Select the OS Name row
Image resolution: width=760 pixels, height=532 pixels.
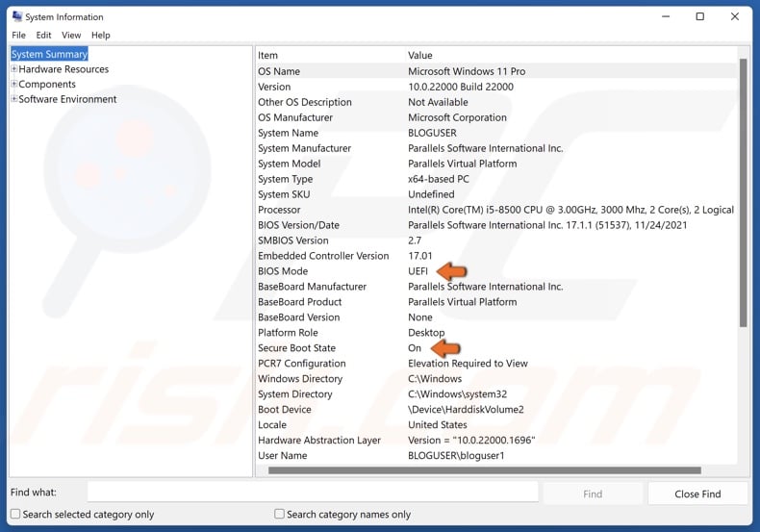coord(496,71)
